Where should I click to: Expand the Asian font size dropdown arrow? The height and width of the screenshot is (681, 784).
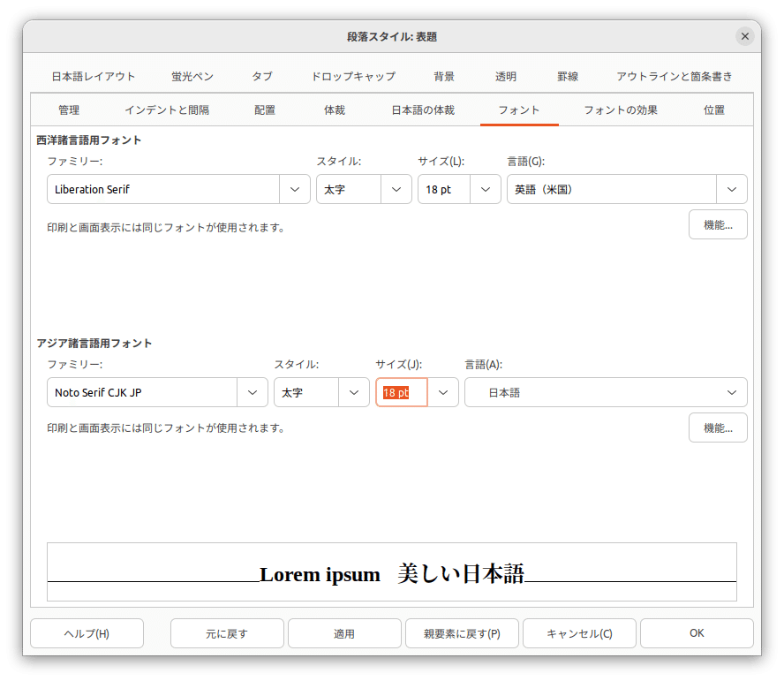pyautogui.click(x=443, y=392)
